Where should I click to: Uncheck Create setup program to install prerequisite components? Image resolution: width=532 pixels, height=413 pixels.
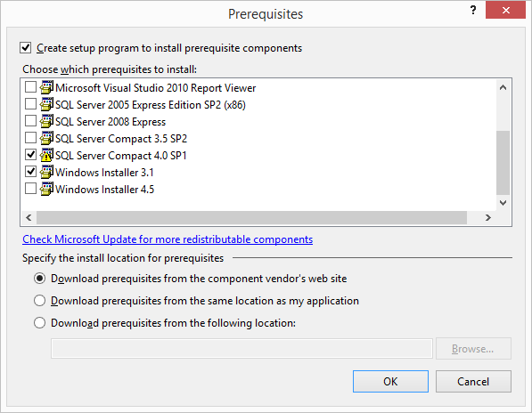click(x=26, y=48)
